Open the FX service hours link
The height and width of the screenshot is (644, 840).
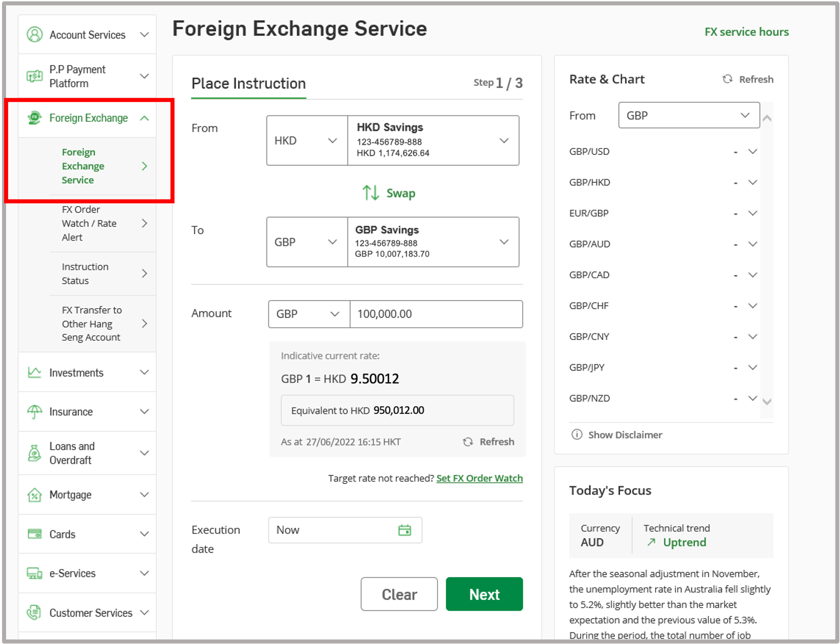(x=746, y=32)
